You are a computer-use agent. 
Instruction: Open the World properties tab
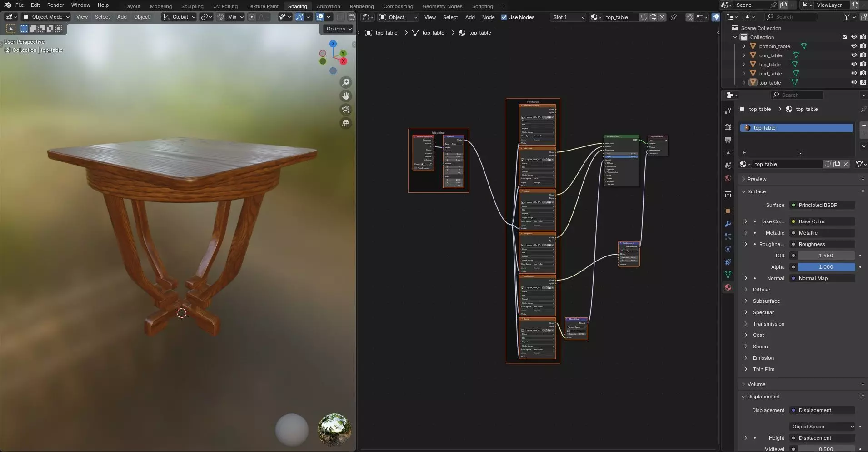point(728,178)
